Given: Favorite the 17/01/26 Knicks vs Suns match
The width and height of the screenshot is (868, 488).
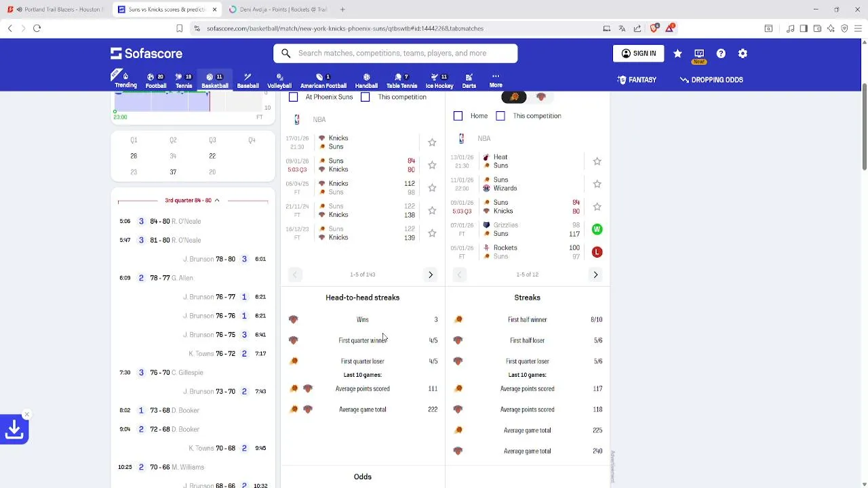Looking at the screenshot, I should click(x=432, y=142).
